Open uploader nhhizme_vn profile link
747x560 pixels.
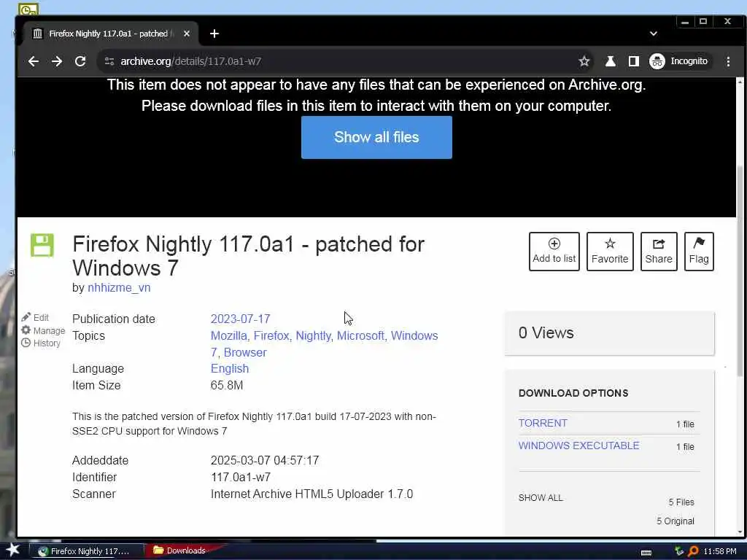pyautogui.click(x=119, y=287)
